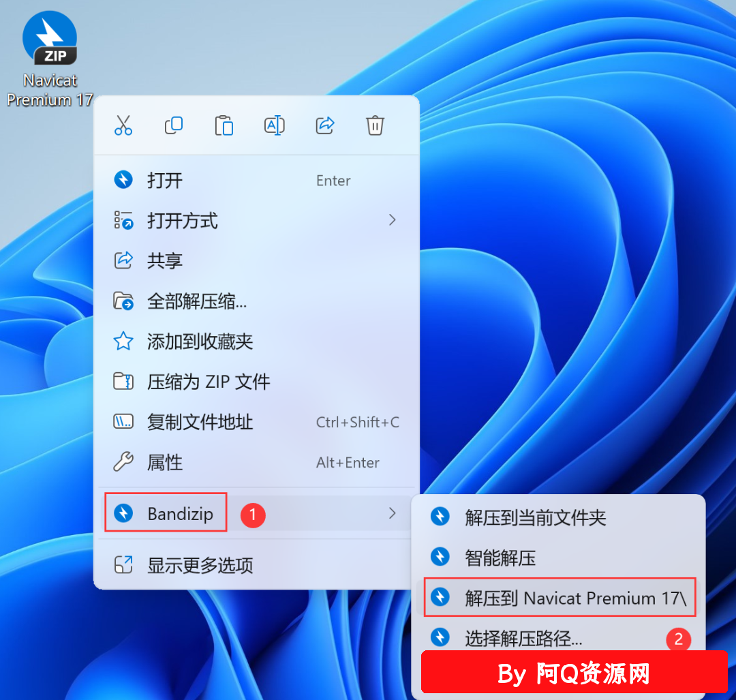Choose 全部解压缩... option
Screen dimensions: 736x700
(256, 301)
